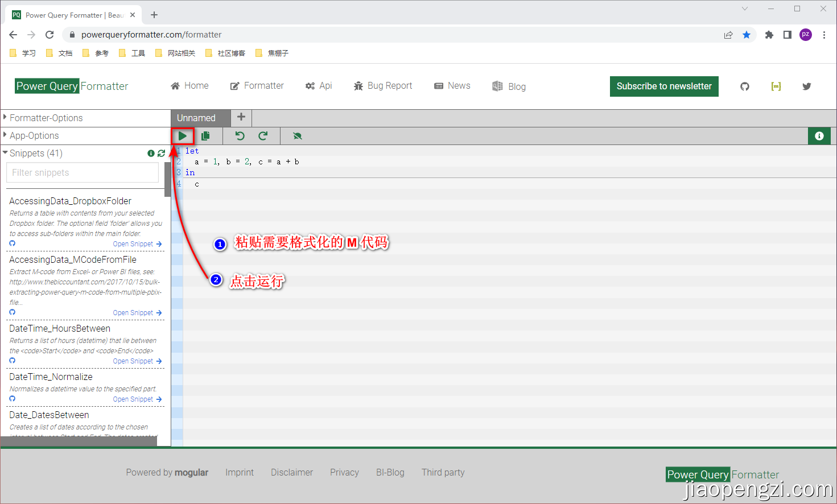Viewport: 837px width, 504px height.
Task: Open the 网站相关 bookmarks folder
Action: coord(175,53)
